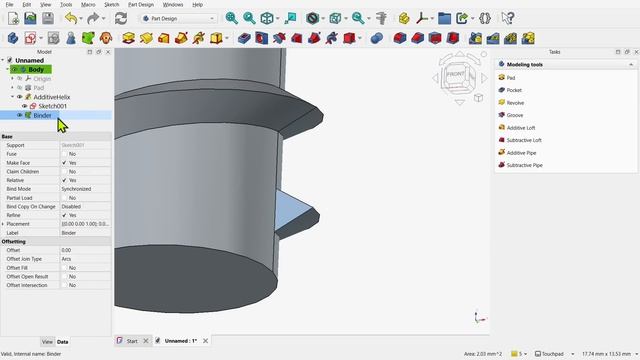
Task: Click the Draw style icon
Action: 313,18
